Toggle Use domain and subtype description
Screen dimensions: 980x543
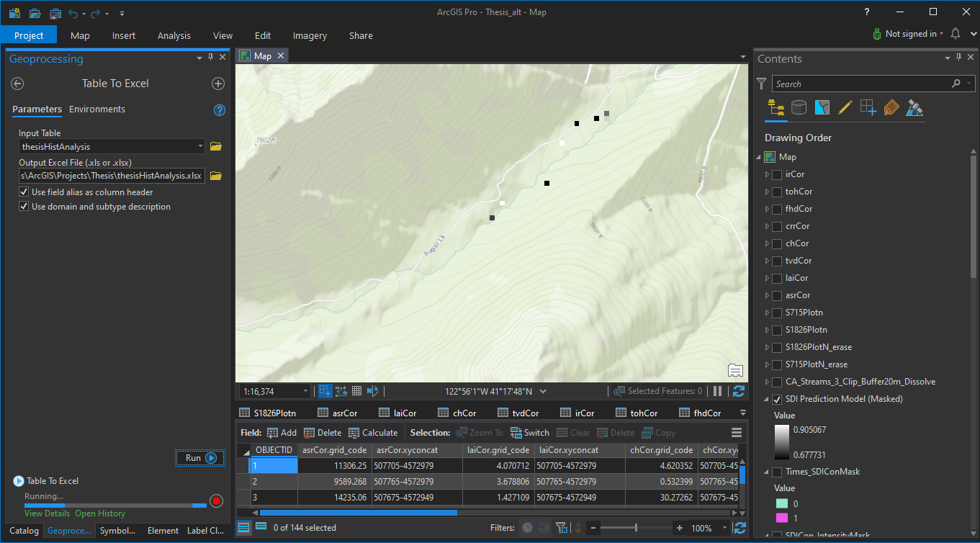24,207
